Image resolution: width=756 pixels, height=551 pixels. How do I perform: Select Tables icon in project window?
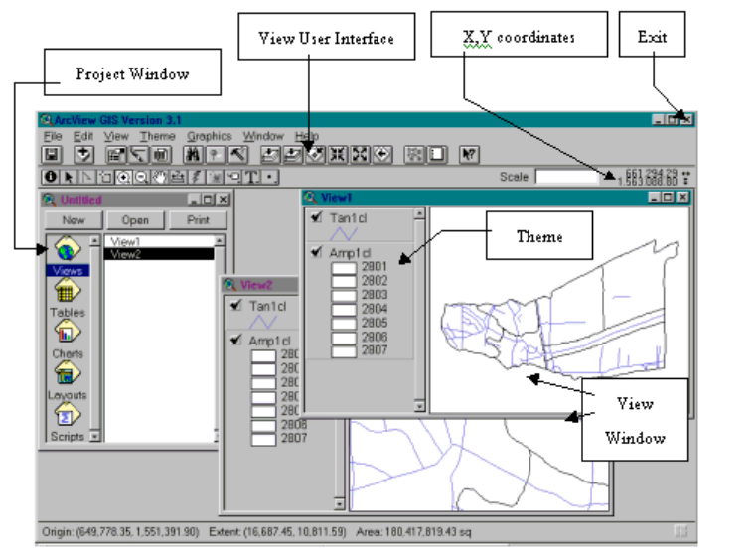67,292
